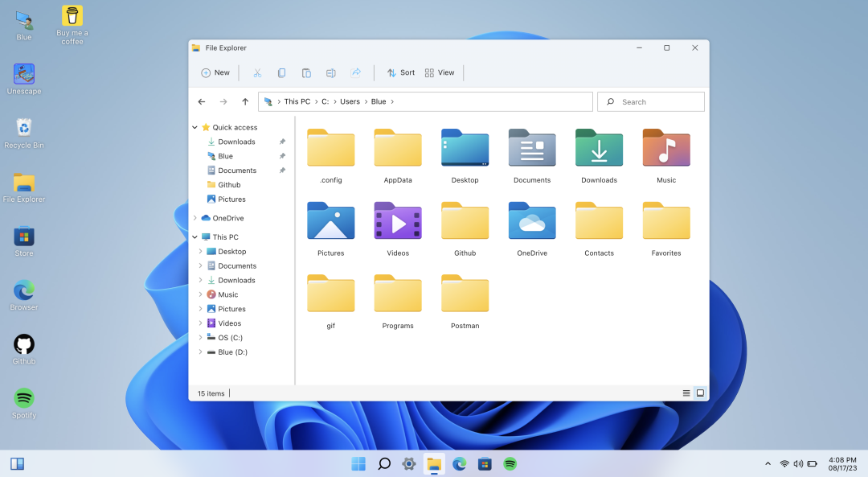
Task: Open Settings gear from the taskbar
Action: [x=409, y=463]
